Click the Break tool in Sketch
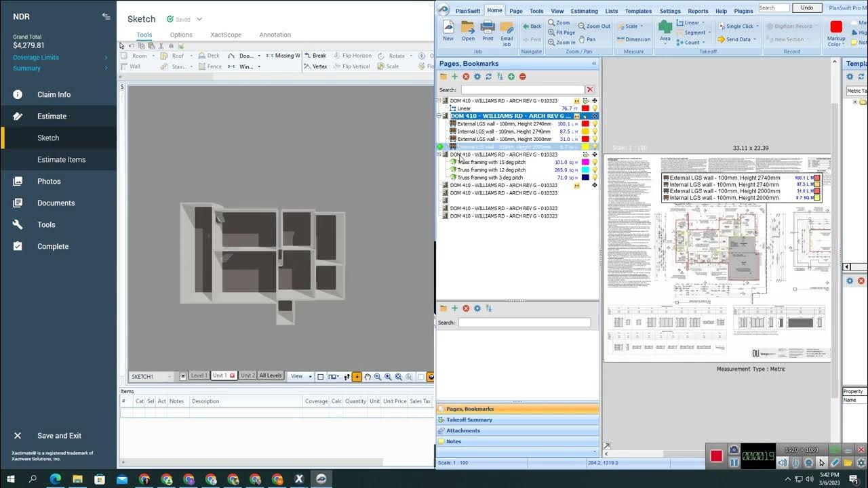The width and height of the screenshot is (868, 488). point(315,56)
